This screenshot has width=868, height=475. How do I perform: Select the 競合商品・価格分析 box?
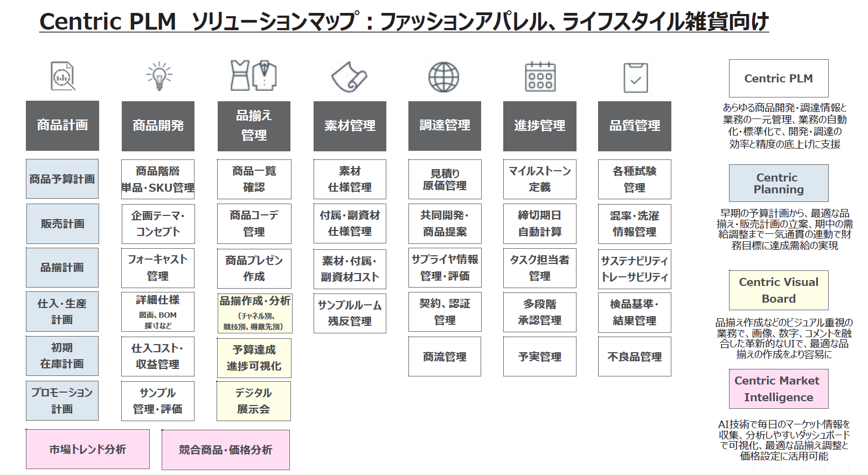click(225, 450)
